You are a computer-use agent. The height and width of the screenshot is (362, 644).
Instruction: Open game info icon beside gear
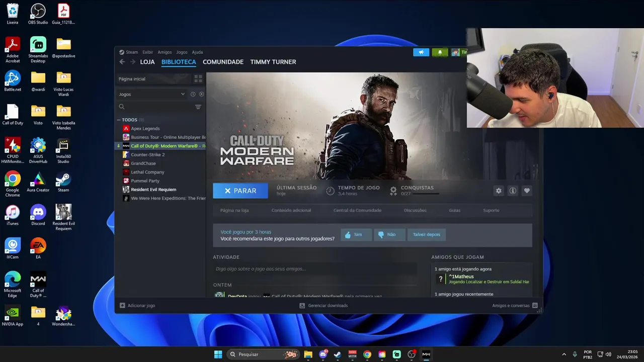pos(513,191)
